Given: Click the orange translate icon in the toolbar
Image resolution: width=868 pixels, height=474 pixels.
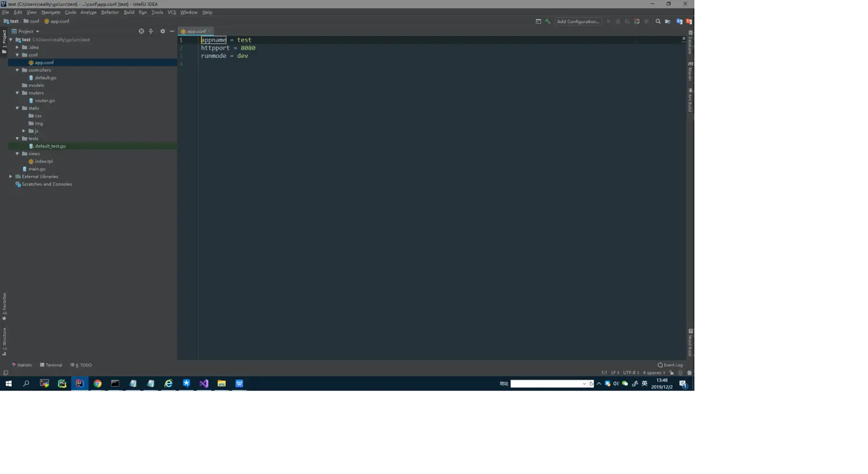Looking at the screenshot, I should point(689,21).
